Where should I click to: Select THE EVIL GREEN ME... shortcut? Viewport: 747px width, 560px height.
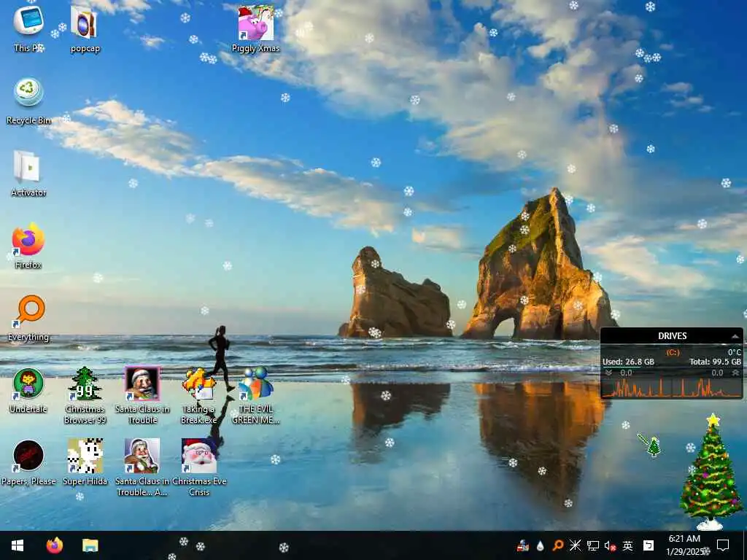pyautogui.click(x=256, y=395)
